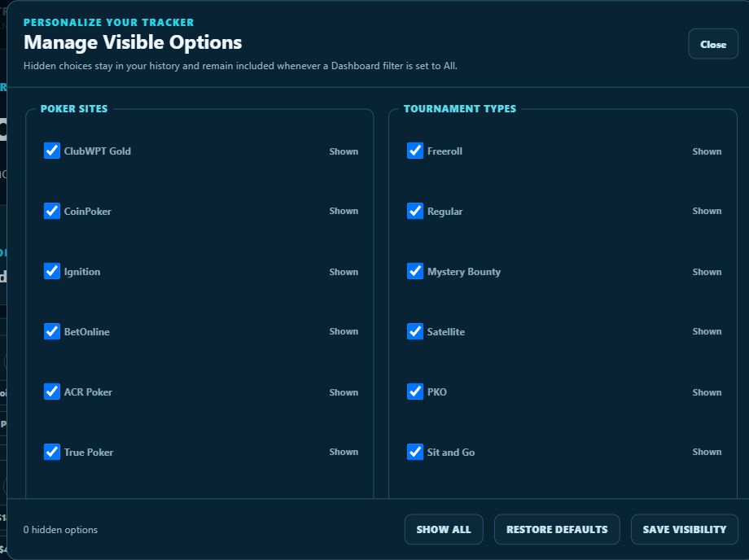Click the ClubWPT Gold label
Screen dimensions: 749x560
tap(98, 151)
